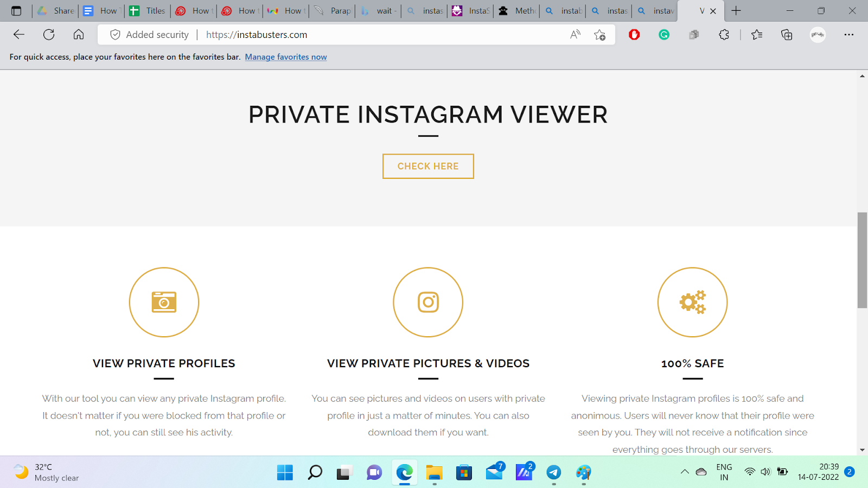Image resolution: width=868 pixels, height=488 pixels.
Task: Switch to the InstaS tab with purple icon
Action: pyautogui.click(x=470, y=11)
